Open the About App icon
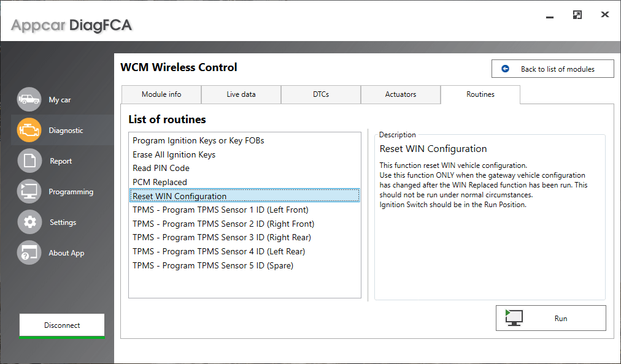The image size is (621, 364). pyautogui.click(x=29, y=252)
